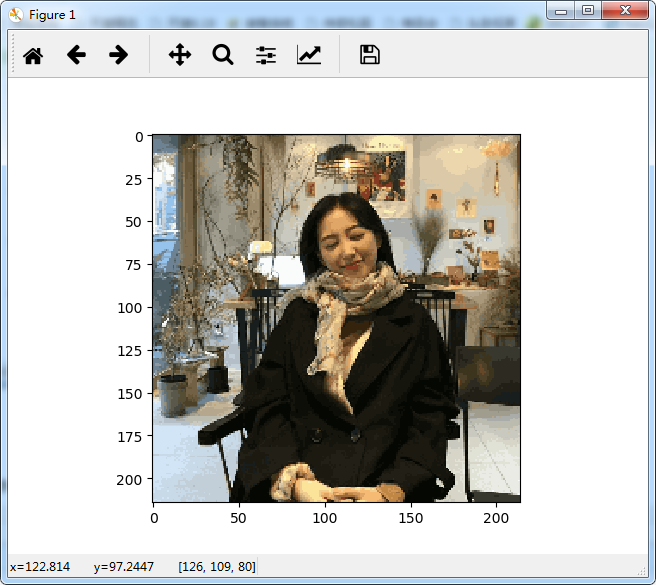Image resolution: width=656 pixels, height=585 pixels.
Task: Click the toolbar drag handle at left edge
Action: click(x=13, y=54)
